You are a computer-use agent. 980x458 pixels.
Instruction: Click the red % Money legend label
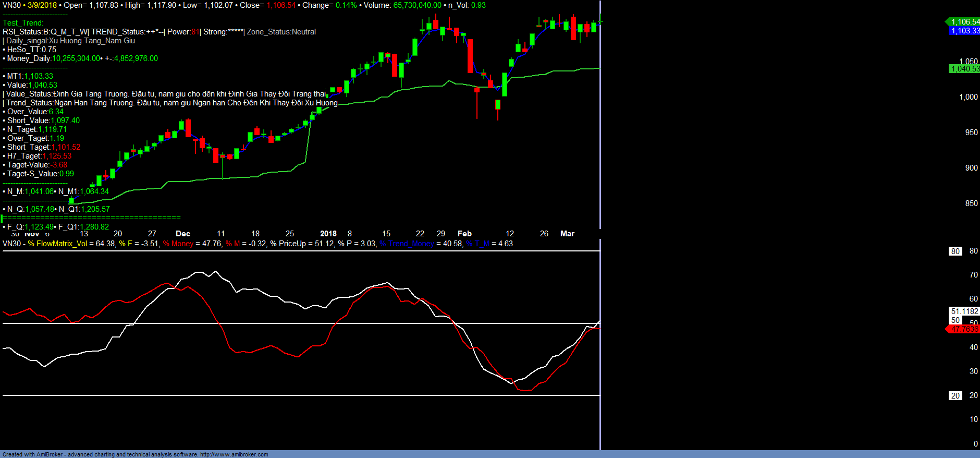pos(178,244)
